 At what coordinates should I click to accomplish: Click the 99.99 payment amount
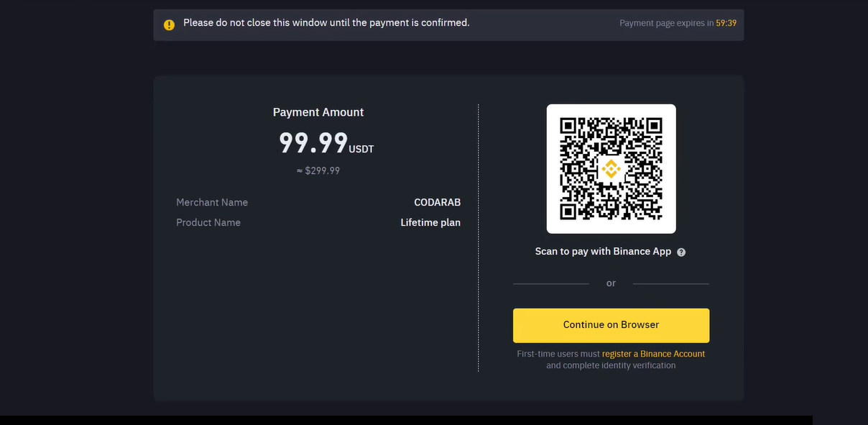(313, 143)
